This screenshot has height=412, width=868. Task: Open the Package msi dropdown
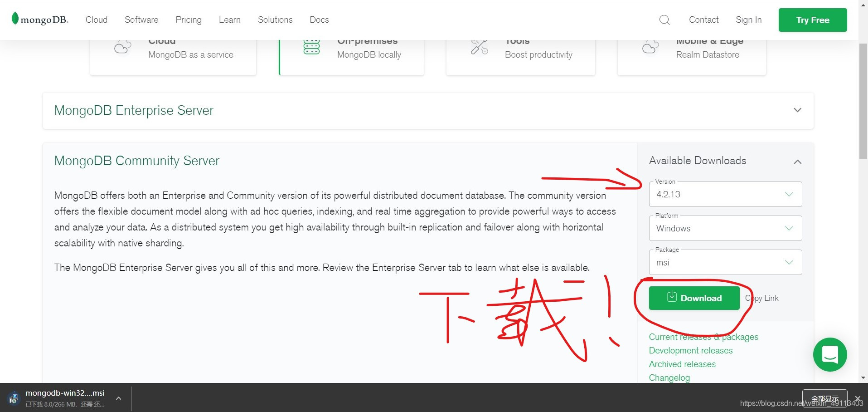coord(725,262)
